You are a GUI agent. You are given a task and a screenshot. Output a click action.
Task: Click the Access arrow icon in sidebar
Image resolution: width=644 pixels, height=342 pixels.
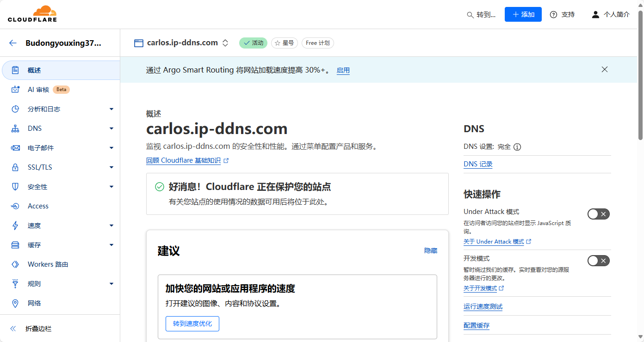click(15, 206)
